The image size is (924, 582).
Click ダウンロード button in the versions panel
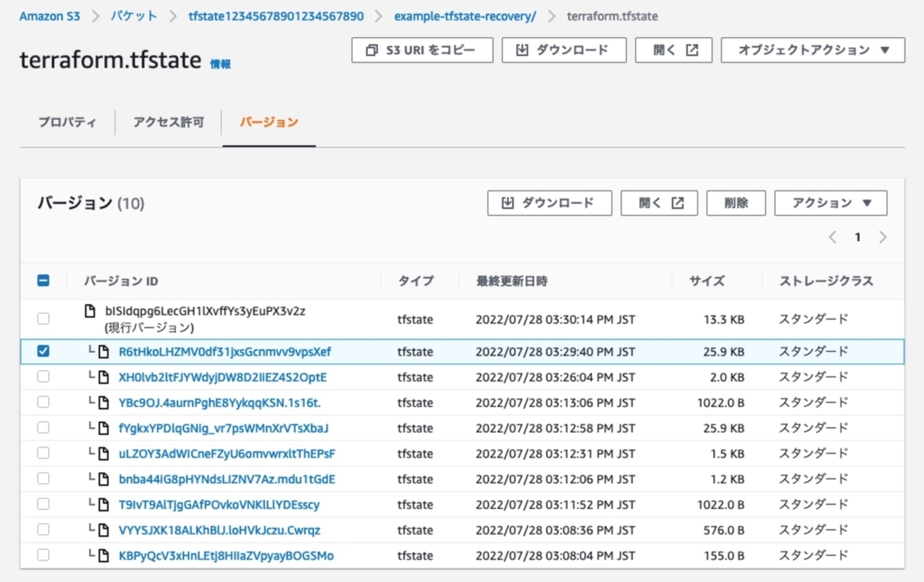(x=549, y=203)
